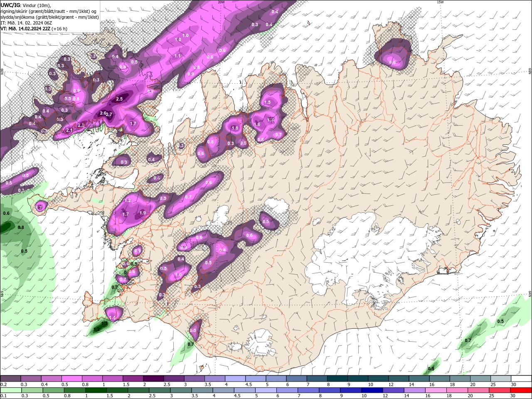Pick the pure red swatch after 30

coord(521,390)
